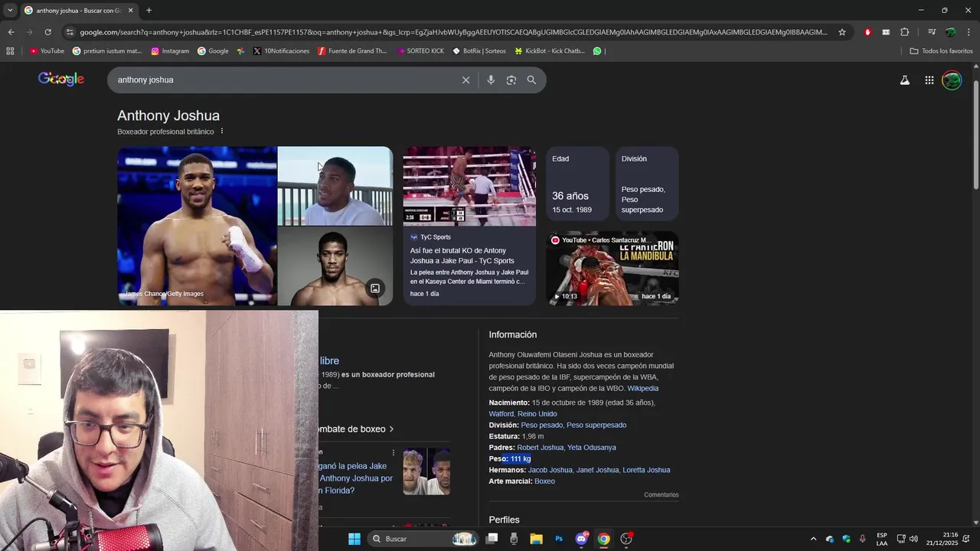
Task: Click the Chrome address bar URL
Action: (453, 32)
